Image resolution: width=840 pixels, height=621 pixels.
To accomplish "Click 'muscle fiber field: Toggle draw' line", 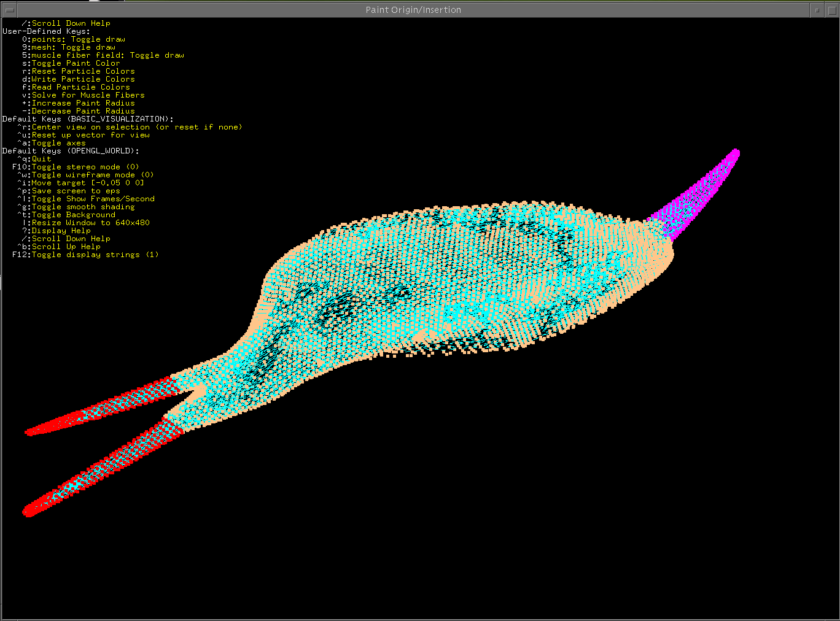I will (107, 55).
